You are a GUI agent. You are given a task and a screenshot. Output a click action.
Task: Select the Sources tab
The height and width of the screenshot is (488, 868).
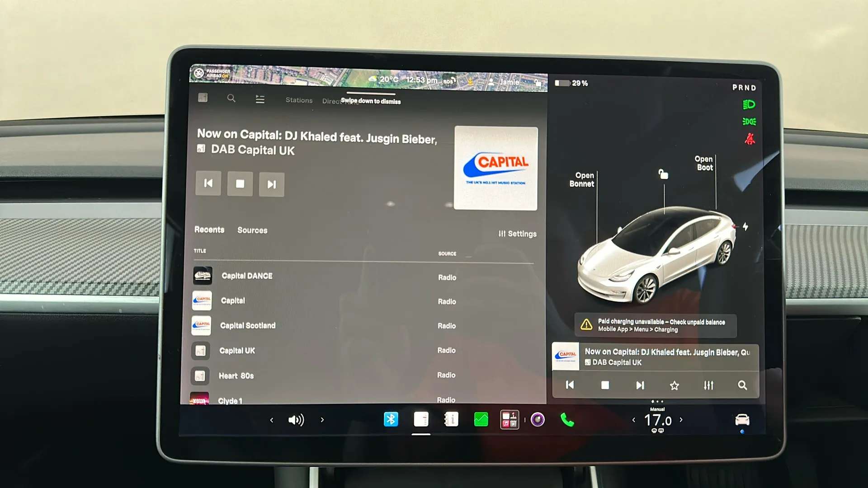[x=252, y=230]
